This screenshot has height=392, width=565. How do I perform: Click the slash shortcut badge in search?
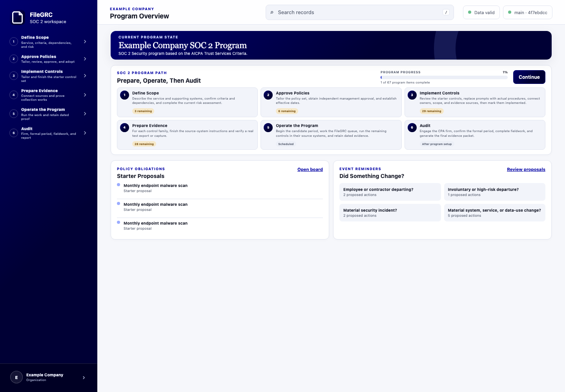point(446,13)
